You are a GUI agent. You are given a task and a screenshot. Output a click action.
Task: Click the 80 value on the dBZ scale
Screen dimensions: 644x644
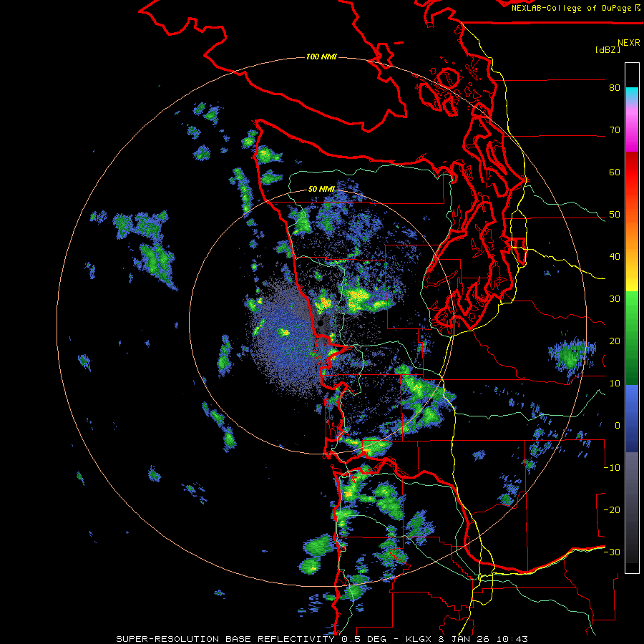coord(615,88)
